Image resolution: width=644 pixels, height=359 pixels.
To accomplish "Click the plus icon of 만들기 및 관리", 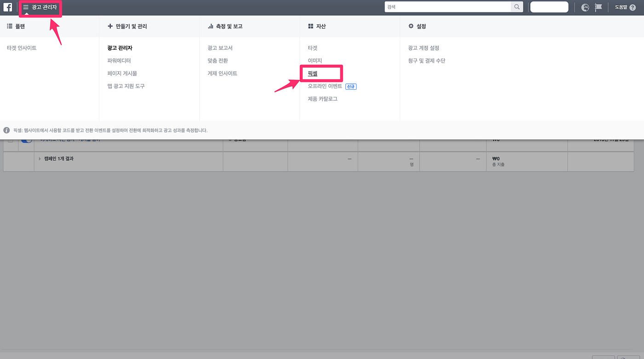I will pos(110,26).
